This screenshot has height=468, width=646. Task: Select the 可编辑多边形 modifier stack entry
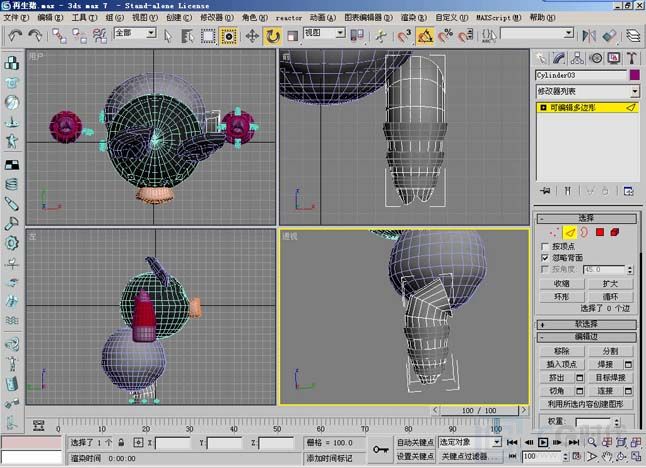pyautogui.click(x=587, y=108)
